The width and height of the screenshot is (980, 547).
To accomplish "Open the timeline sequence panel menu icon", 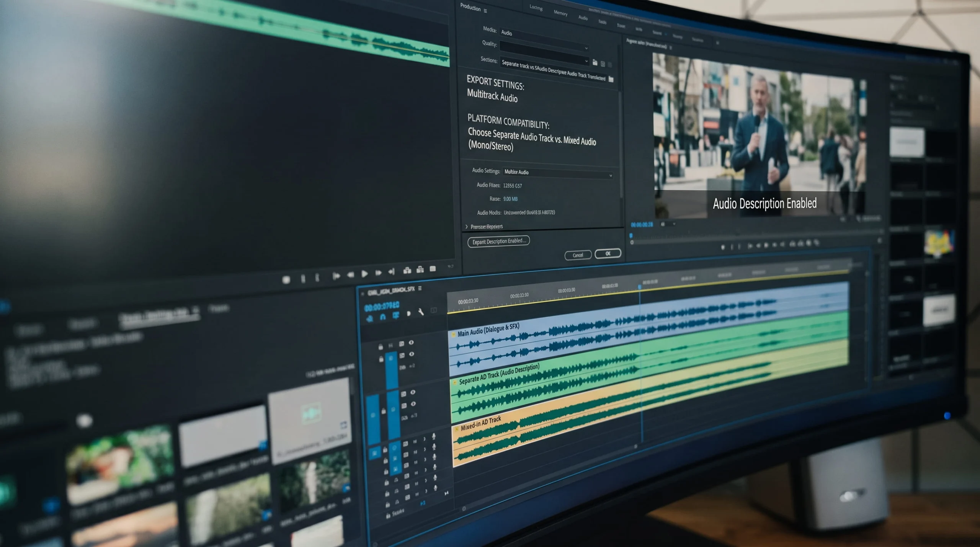I will pyautogui.click(x=420, y=288).
